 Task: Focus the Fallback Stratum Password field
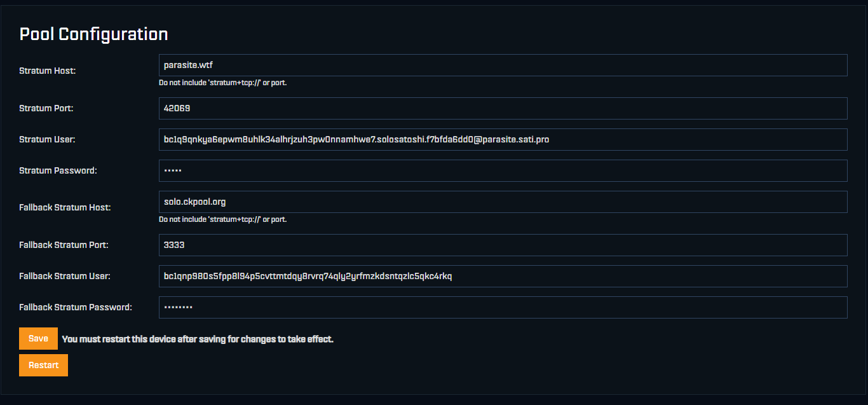[x=502, y=307]
